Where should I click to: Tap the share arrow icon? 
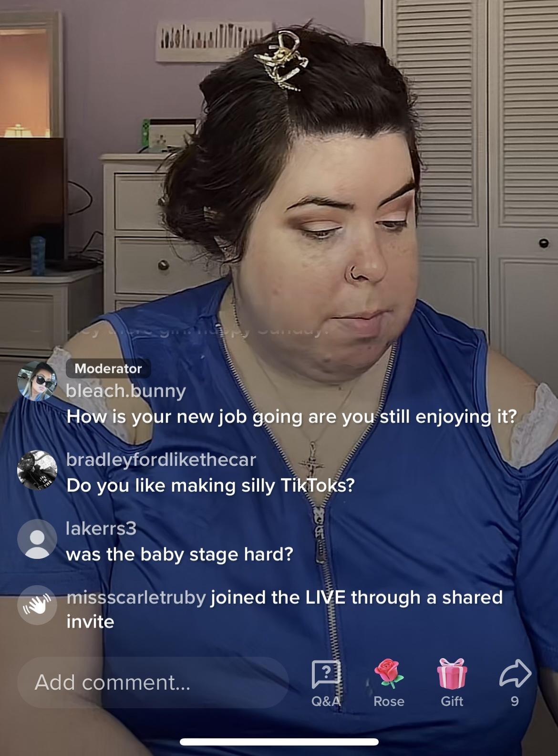[515, 673]
